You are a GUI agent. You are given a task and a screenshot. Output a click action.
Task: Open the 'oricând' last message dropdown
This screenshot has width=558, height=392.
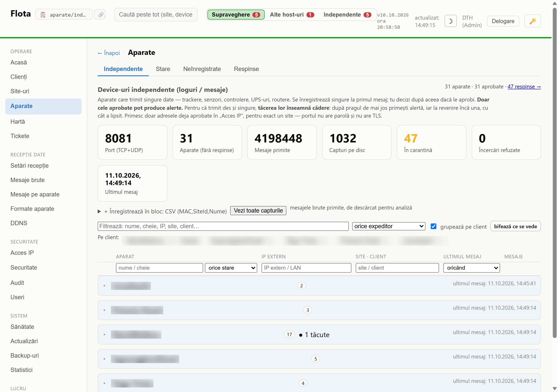click(x=471, y=268)
